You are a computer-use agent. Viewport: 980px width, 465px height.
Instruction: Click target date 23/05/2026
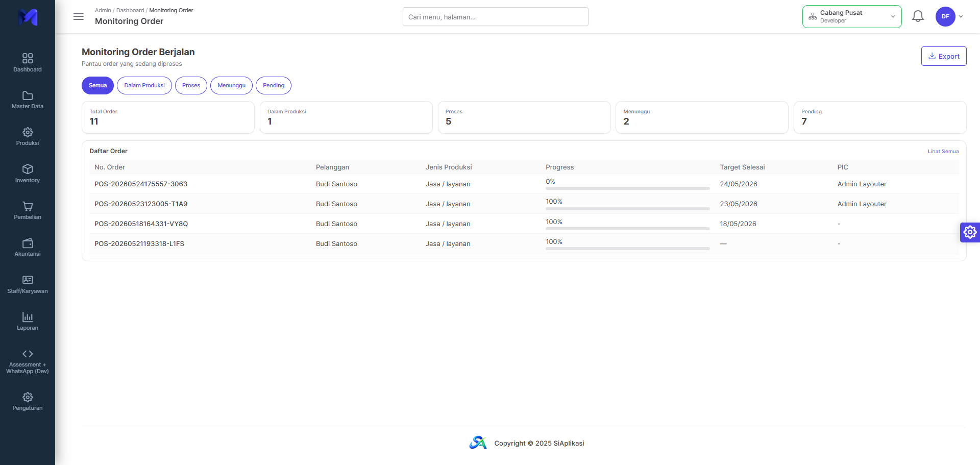739,204
